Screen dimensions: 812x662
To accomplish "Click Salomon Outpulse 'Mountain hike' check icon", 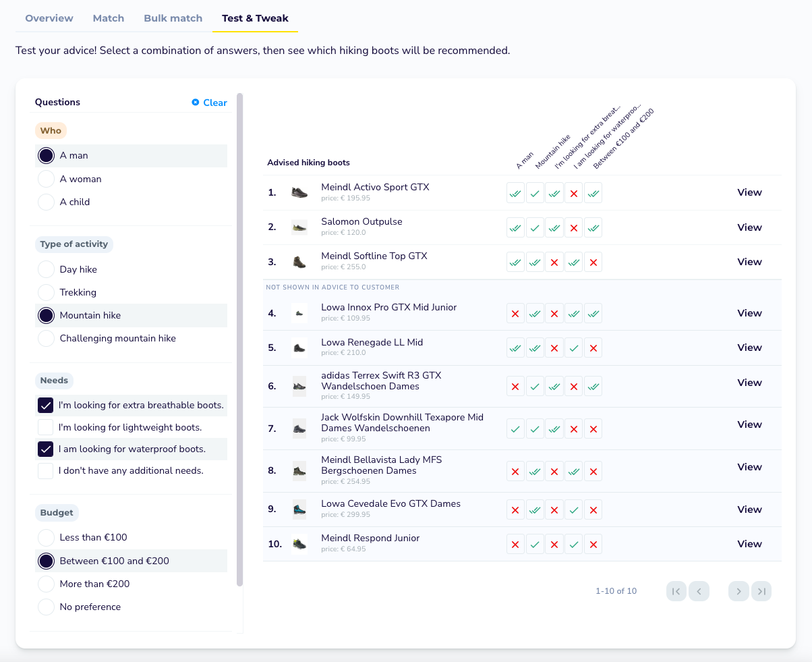I will point(535,227).
